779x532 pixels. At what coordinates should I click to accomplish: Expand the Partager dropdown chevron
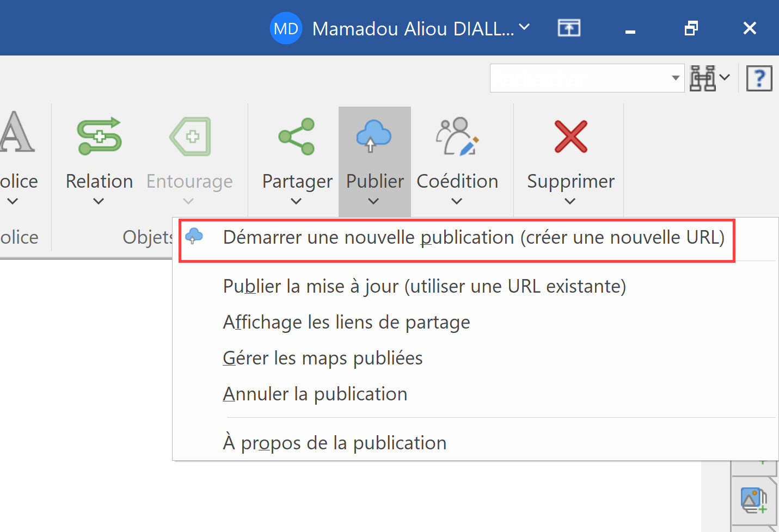click(x=296, y=201)
